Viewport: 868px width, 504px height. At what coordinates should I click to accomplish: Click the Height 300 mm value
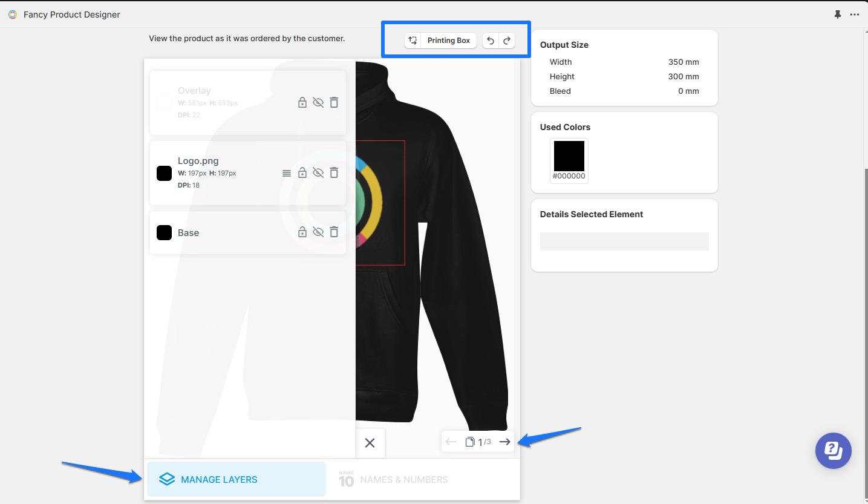click(684, 76)
